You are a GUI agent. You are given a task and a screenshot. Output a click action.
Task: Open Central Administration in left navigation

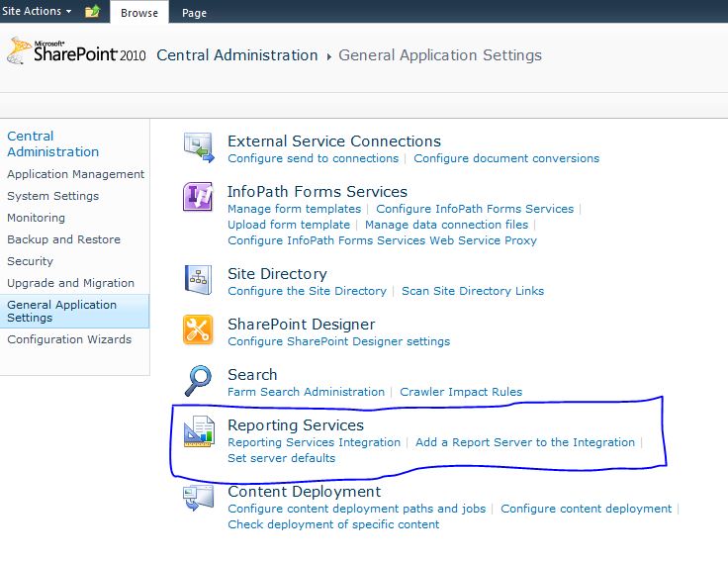[x=53, y=144]
